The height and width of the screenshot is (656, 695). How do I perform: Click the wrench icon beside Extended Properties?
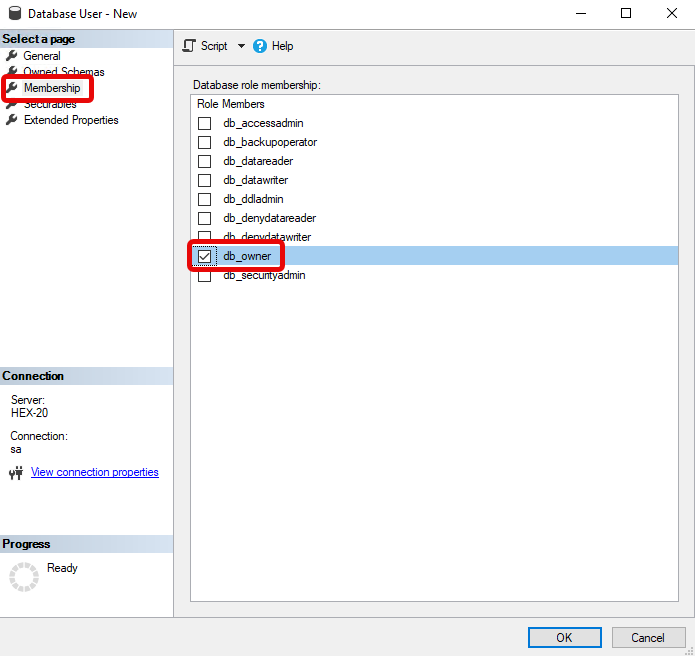tap(12, 120)
